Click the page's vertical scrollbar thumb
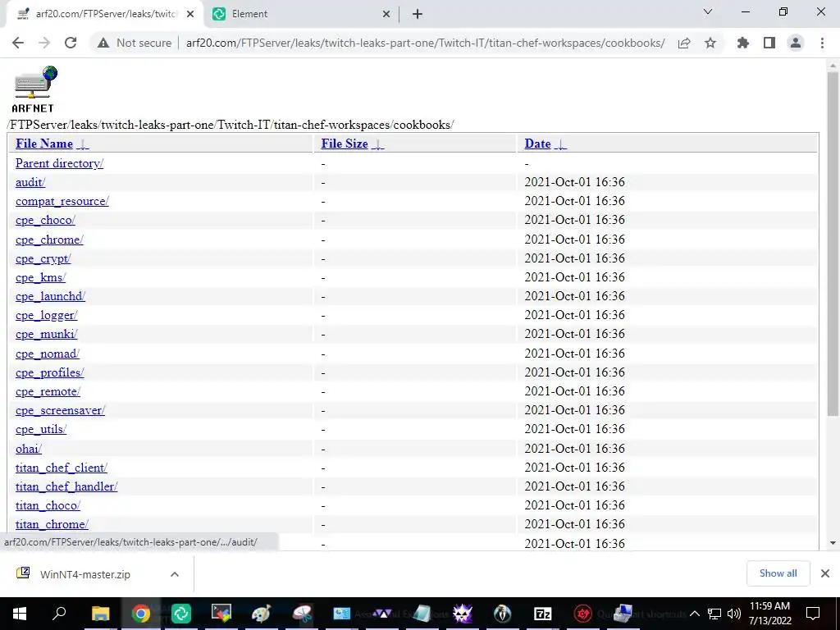Screen dimensions: 840x630 pyautogui.click(x=833, y=244)
